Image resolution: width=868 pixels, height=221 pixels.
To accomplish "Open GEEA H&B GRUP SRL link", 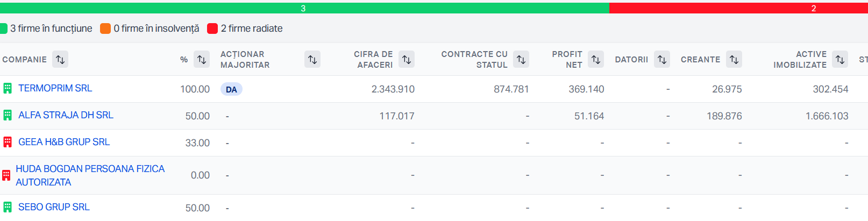I will pyautogui.click(x=64, y=142).
